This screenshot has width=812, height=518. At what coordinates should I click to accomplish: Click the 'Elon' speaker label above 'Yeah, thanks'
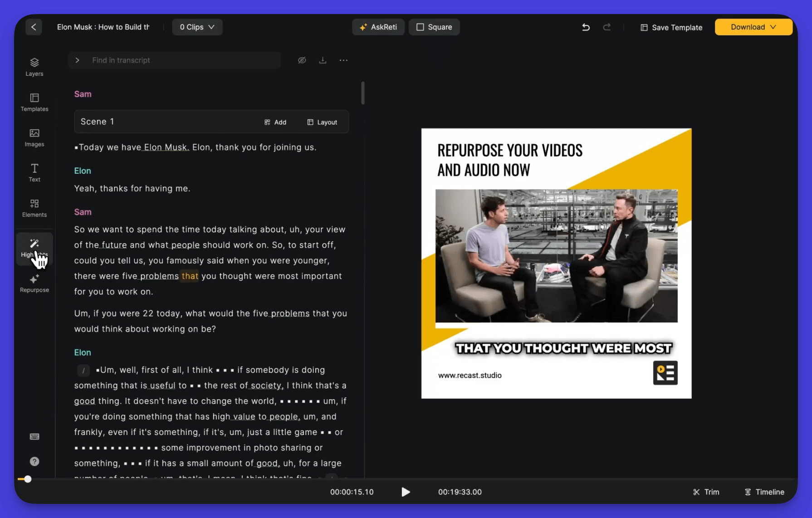tap(83, 171)
